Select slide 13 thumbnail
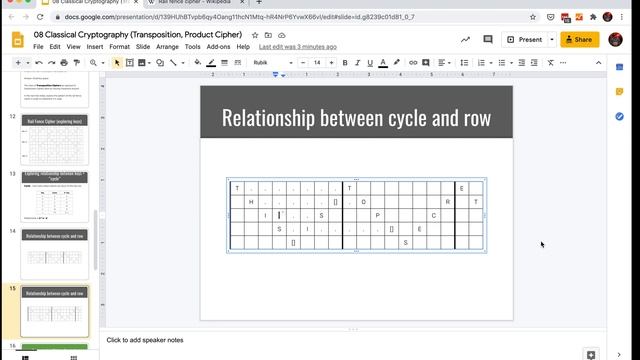The height and width of the screenshot is (360, 640). 55,197
